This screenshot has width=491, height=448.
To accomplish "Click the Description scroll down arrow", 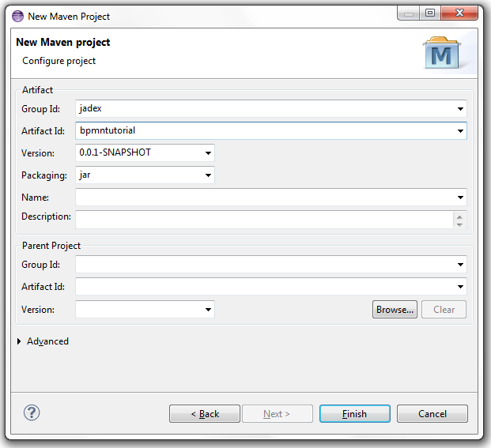I will coord(460,224).
